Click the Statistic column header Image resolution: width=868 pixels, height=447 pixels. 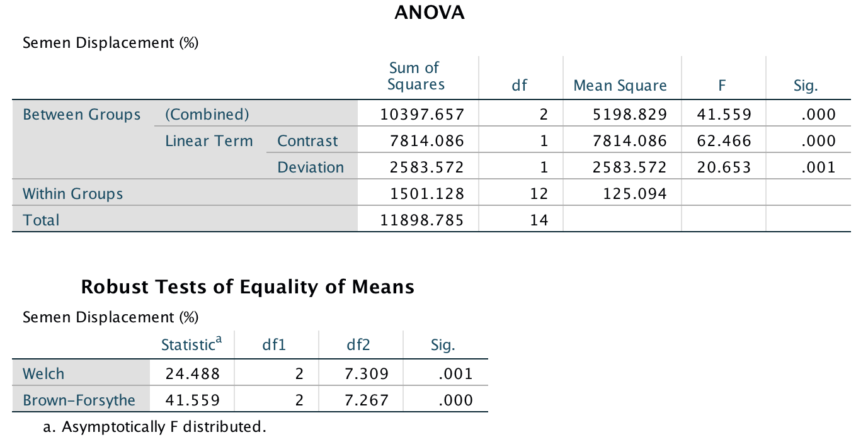[191, 345]
